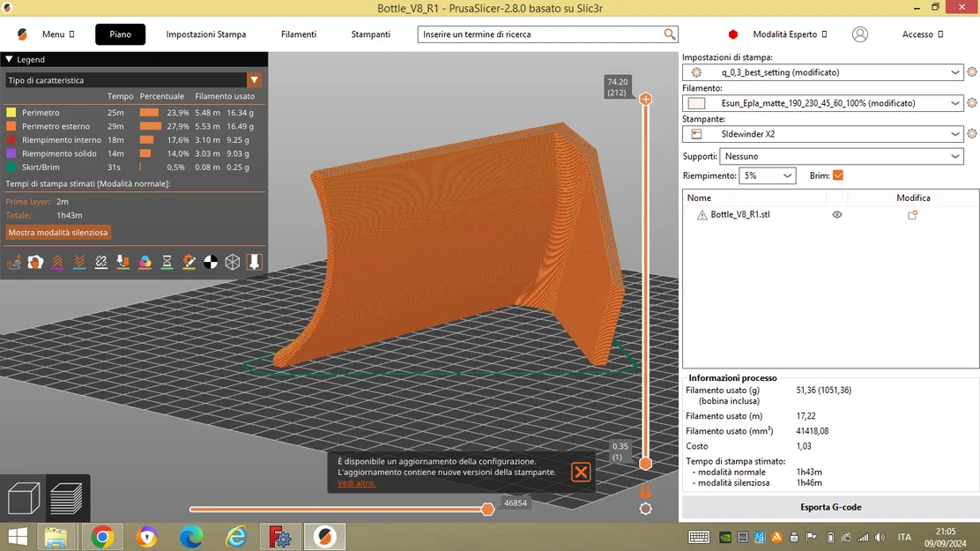Collapse the Legend panel triangle
This screenshot has width=980, height=551.
(x=9, y=59)
